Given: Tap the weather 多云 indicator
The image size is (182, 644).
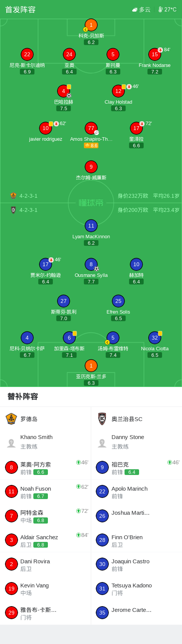Looking at the screenshot, I should point(141,10).
